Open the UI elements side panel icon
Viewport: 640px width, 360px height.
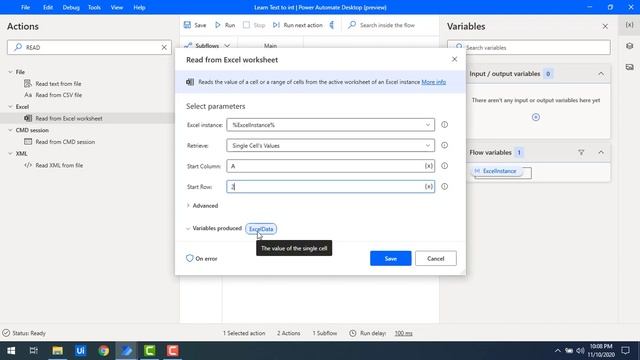click(x=629, y=46)
